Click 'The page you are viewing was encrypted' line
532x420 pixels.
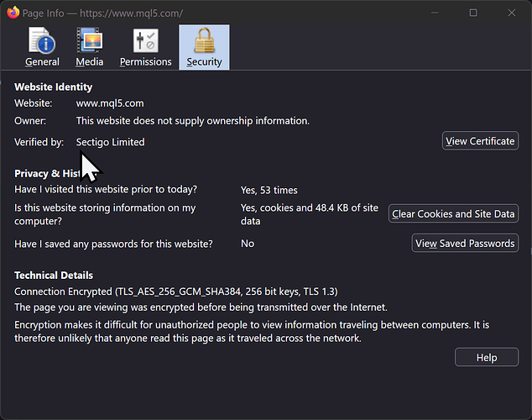coord(201,307)
